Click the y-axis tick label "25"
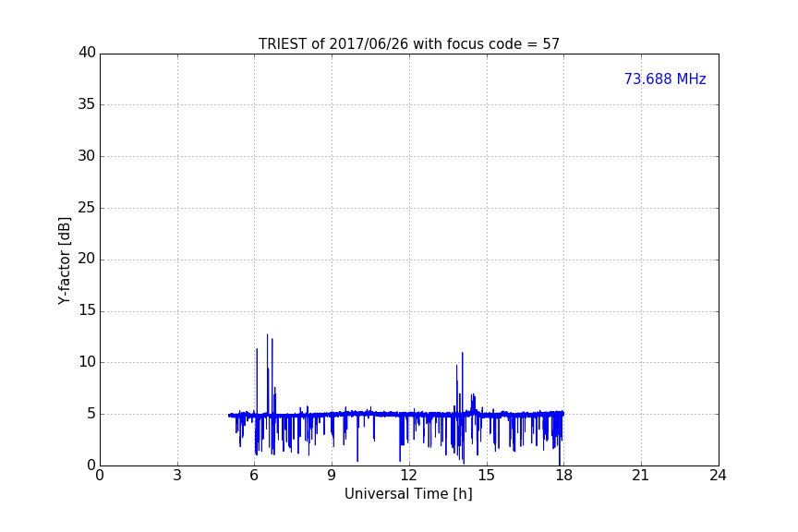 tap(87, 207)
